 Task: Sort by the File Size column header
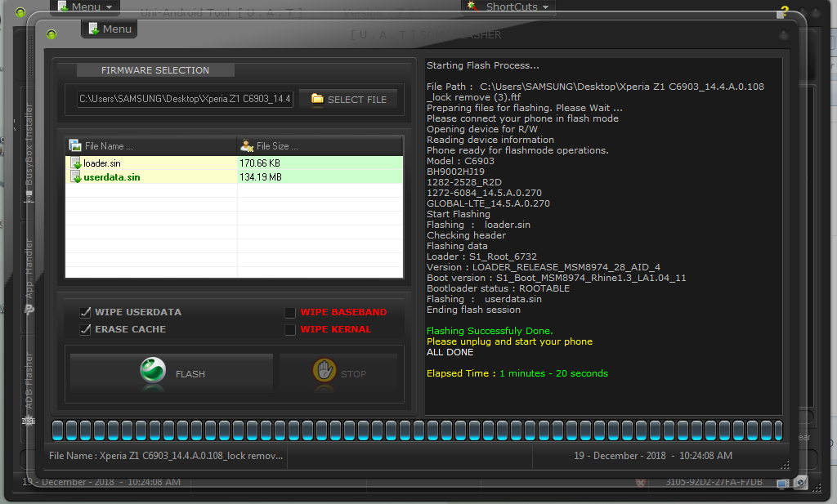tap(320, 146)
